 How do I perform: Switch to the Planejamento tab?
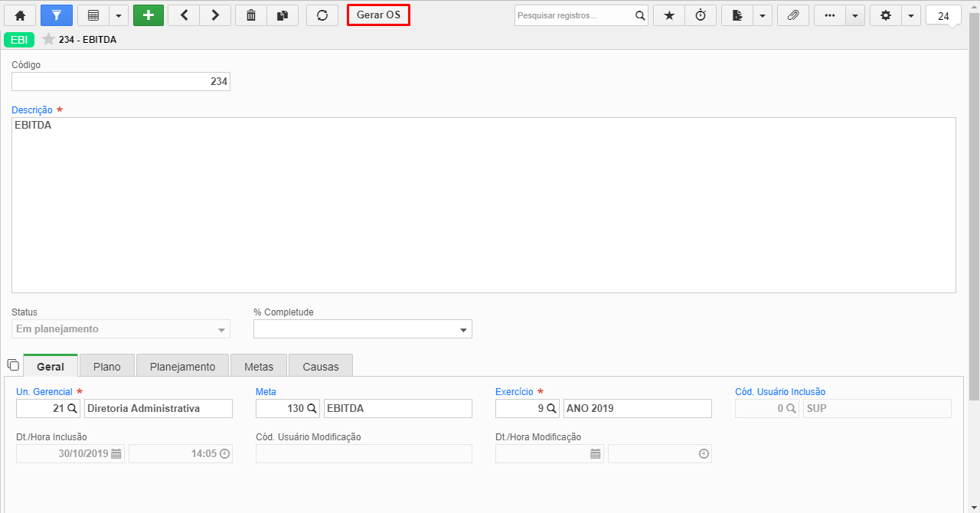coord(182,366)
